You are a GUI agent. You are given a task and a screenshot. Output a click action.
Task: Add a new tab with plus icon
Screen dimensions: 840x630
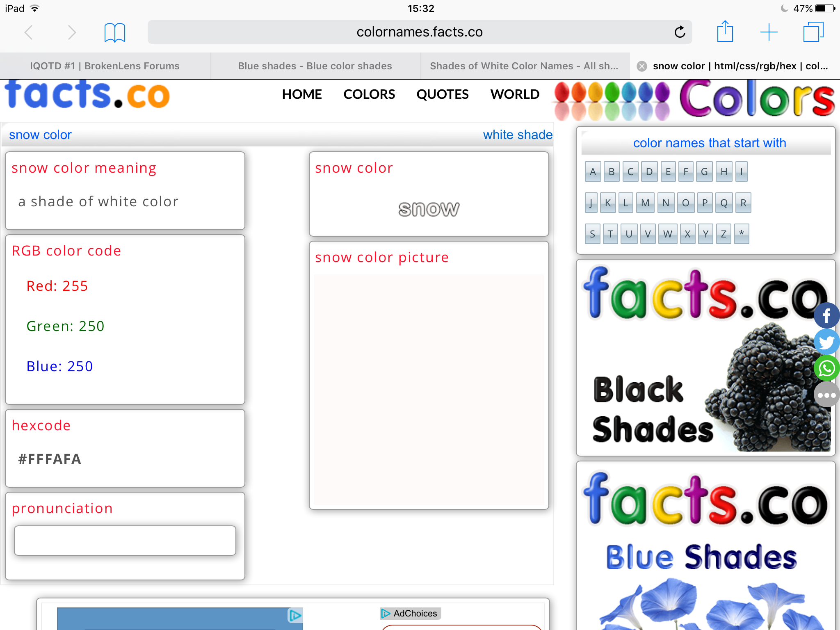click(x=769, y=32)
